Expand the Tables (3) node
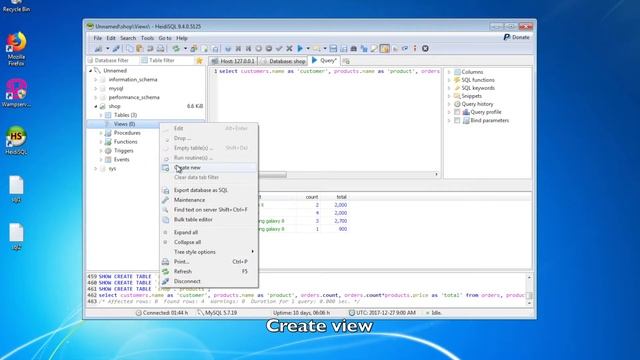640x360 pixels. (101, 115)
